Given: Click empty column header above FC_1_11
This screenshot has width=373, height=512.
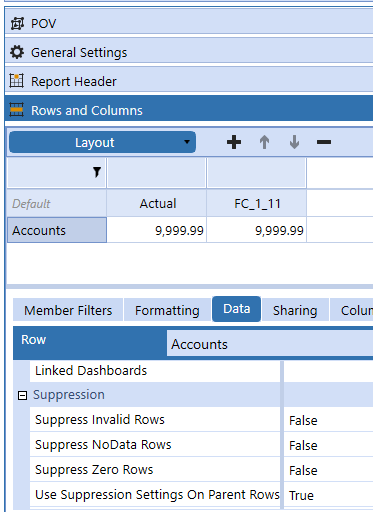Looking at the screenshot, I should [x=257, y=173].
